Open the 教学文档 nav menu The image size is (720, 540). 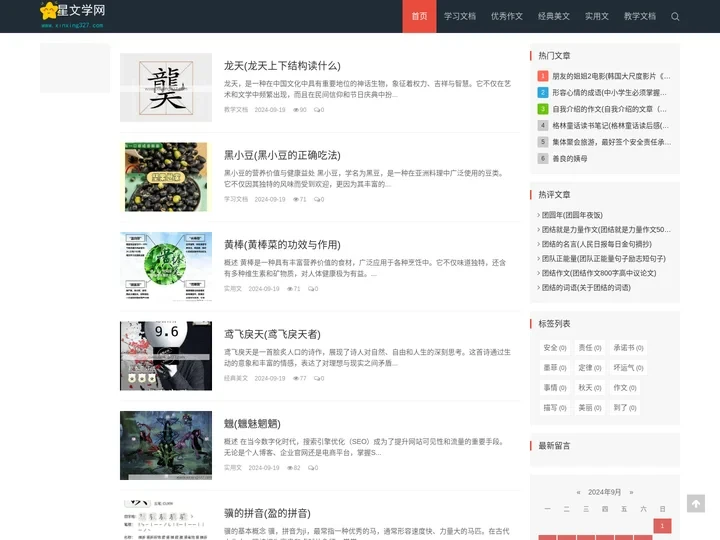[x=640, y=17]
